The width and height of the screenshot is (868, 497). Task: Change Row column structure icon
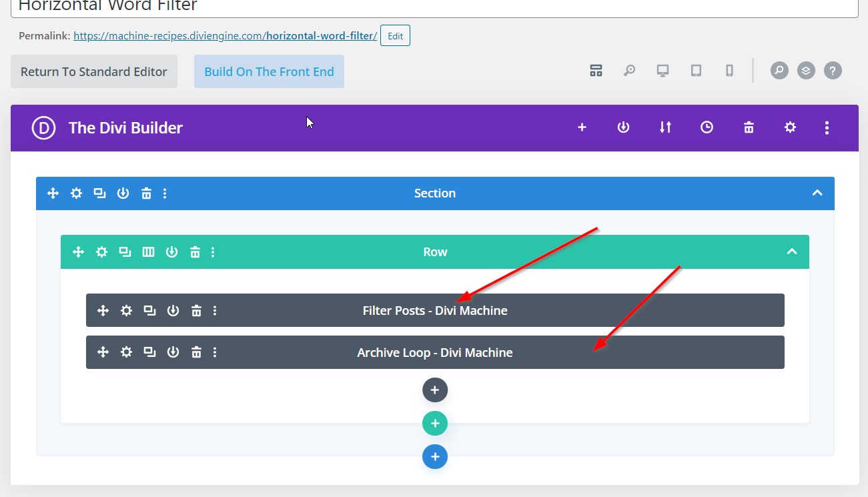[148, 252]
